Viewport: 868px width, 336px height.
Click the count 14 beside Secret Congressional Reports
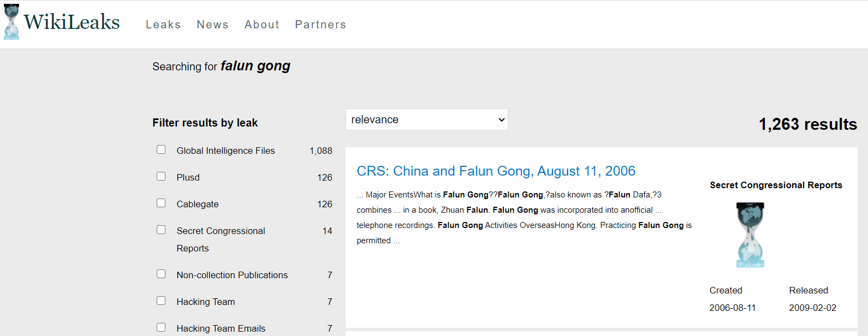click(328, 231)
